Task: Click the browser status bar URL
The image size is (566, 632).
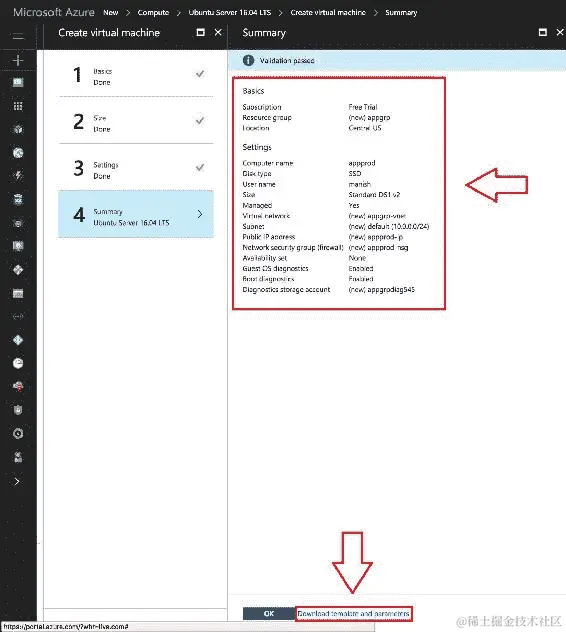Action: pos(66,626)
